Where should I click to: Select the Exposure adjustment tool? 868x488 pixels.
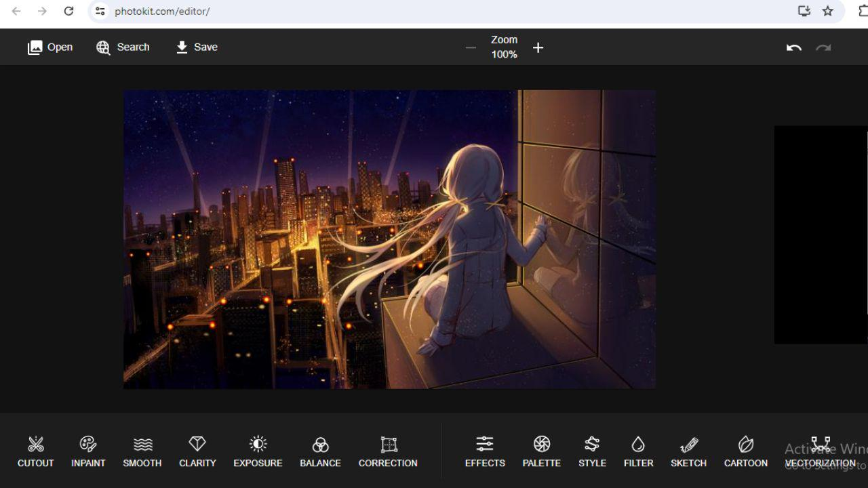(x=258, y=449)
